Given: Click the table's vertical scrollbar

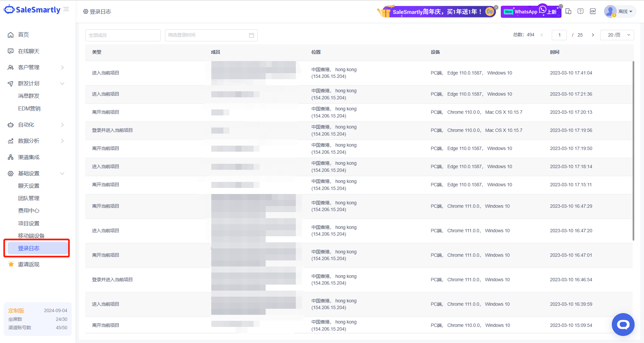Looking at the screenshot, I should [x=633, y=151].
